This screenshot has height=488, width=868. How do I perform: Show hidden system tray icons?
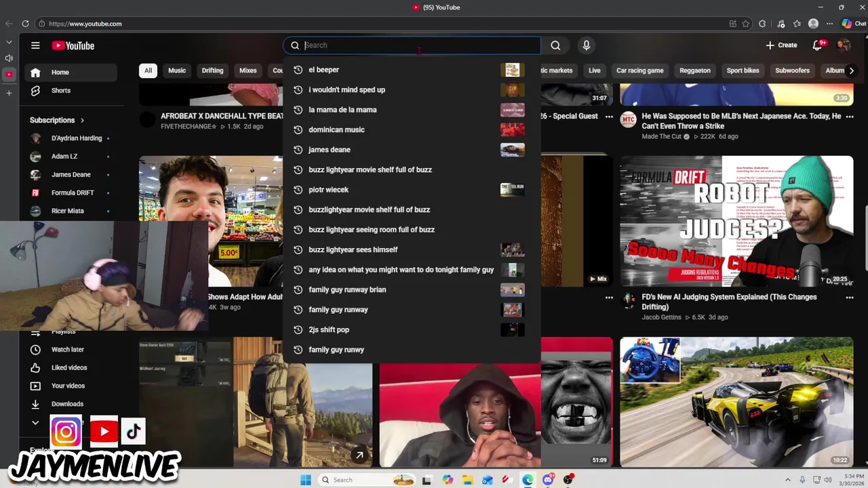point(787,480)
